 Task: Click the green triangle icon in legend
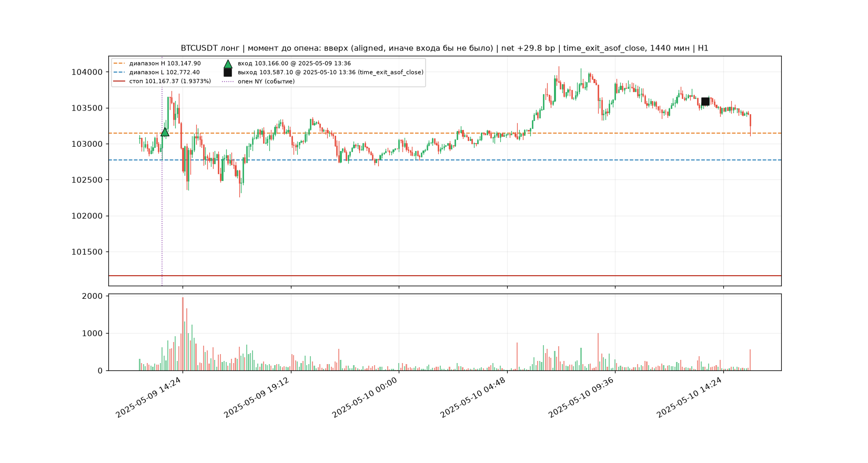228,64
